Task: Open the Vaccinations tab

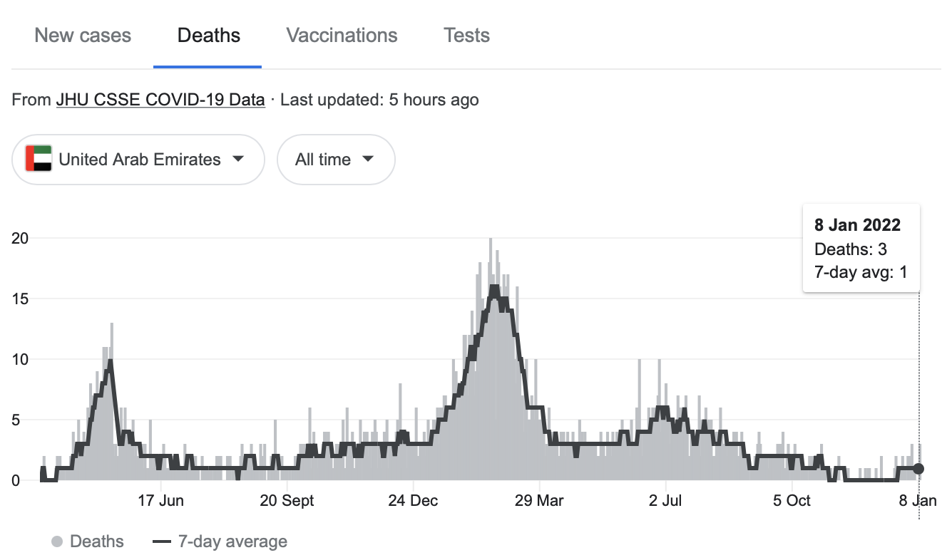Action: [x=342, y=36]
